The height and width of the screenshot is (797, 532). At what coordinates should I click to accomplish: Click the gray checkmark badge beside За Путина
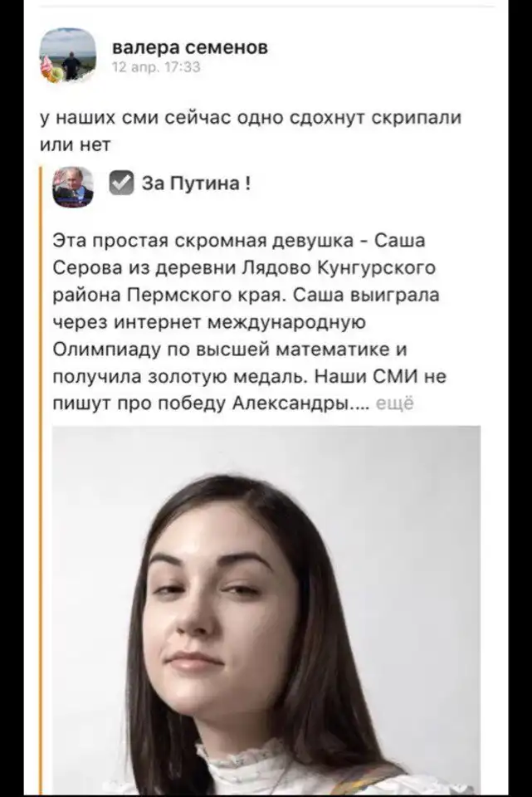click(x=121, y=183)
